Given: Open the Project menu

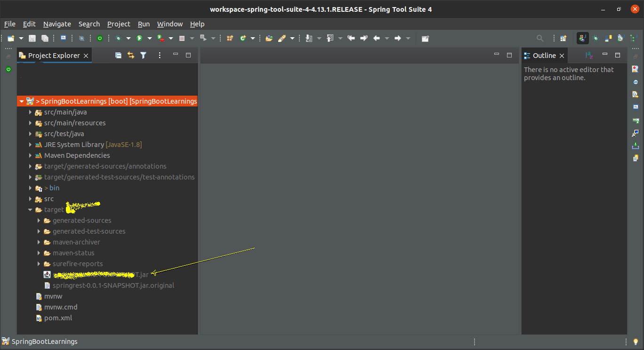Looking at the screenshot, I should click(x=119, y=24).
